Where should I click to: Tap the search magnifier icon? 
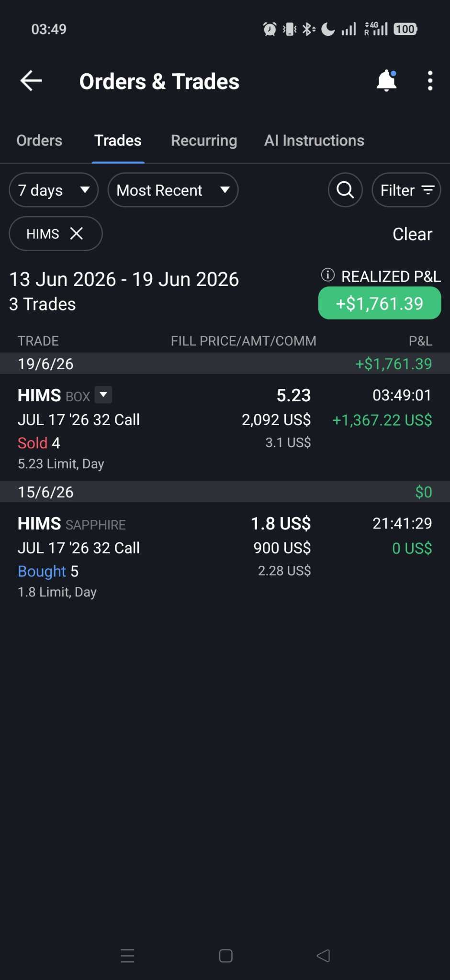coord(345,190)
